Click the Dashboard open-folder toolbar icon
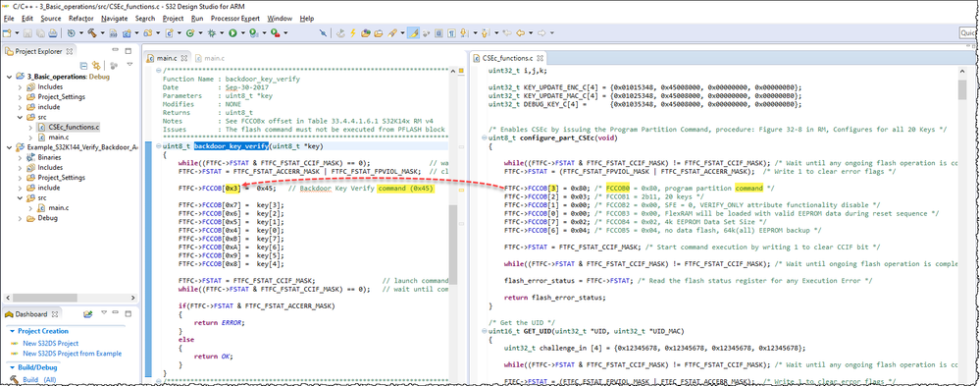 click(x=88, y=314)
